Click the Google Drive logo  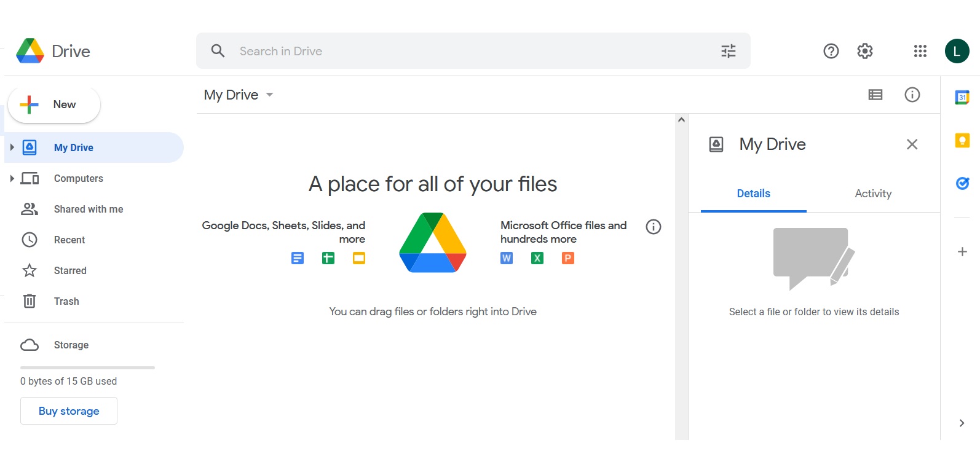pos(53,51)
